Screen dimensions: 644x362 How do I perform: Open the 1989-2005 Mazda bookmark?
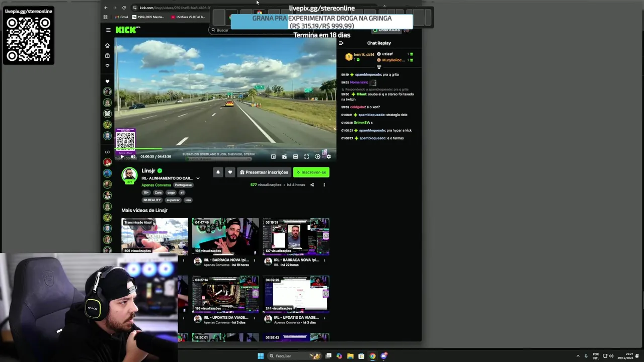coord(148,17)
